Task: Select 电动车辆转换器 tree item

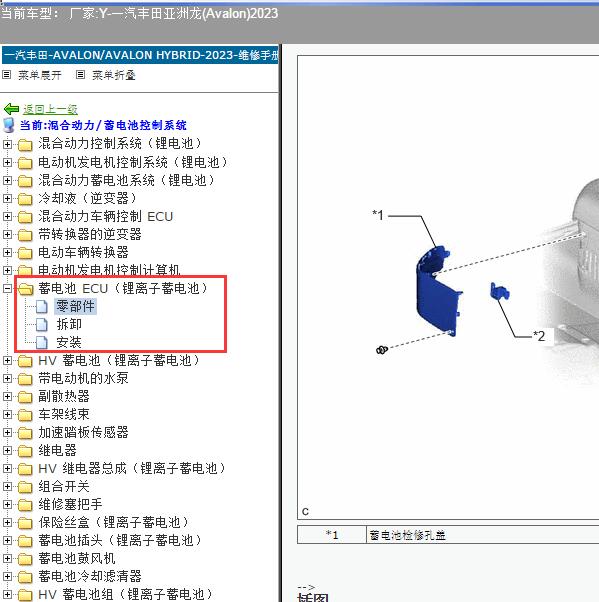Action: [83, 253]
